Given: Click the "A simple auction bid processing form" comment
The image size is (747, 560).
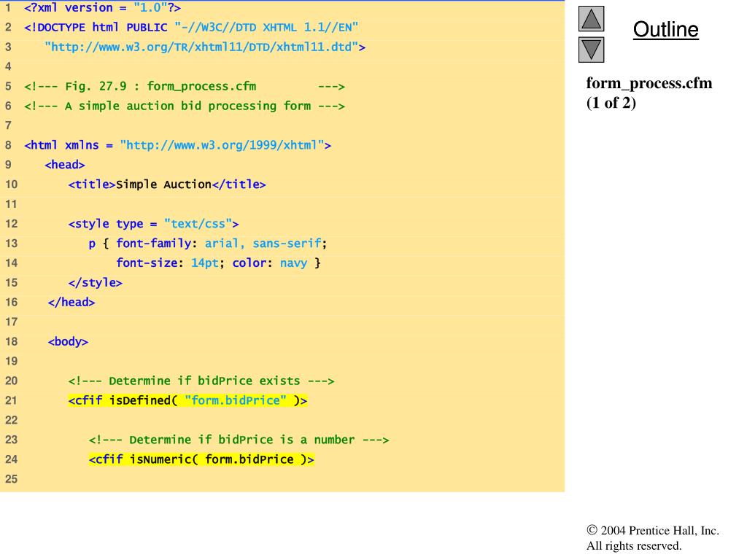Looking at the screenshot, I should pyautogui.click(x=185, y=106).
